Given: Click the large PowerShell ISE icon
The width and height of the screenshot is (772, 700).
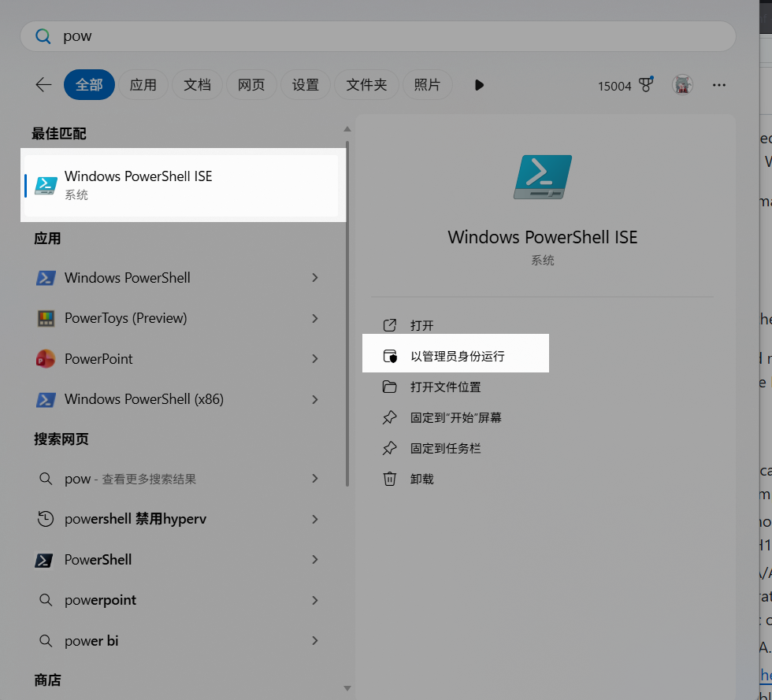Looking at the screenshot, I should [542, 177].
